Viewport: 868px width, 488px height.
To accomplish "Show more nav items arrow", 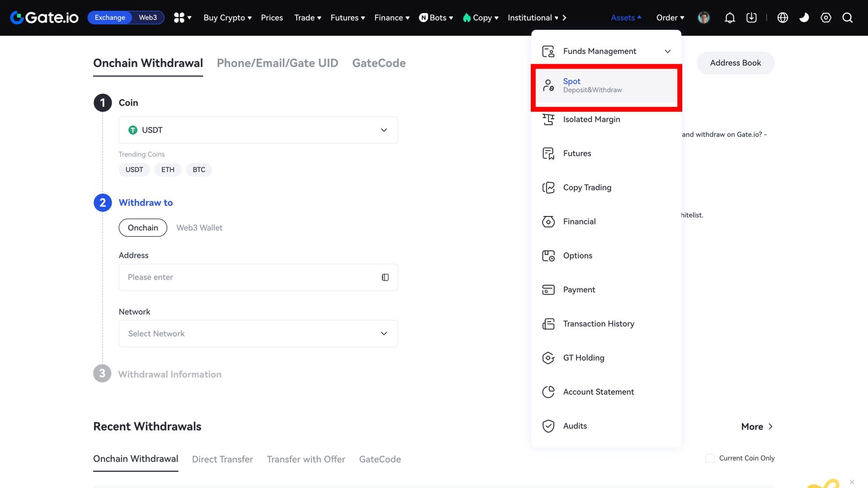I will pos(565,18).
